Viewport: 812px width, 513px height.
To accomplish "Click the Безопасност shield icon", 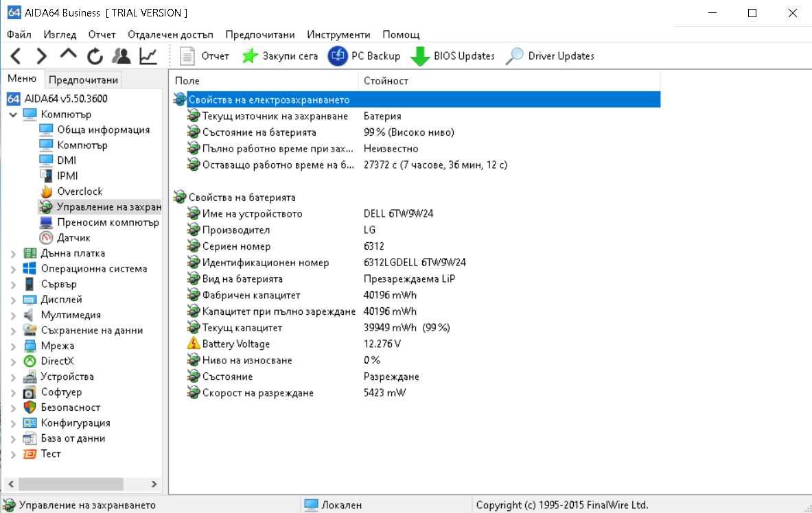I will (30, 408).
